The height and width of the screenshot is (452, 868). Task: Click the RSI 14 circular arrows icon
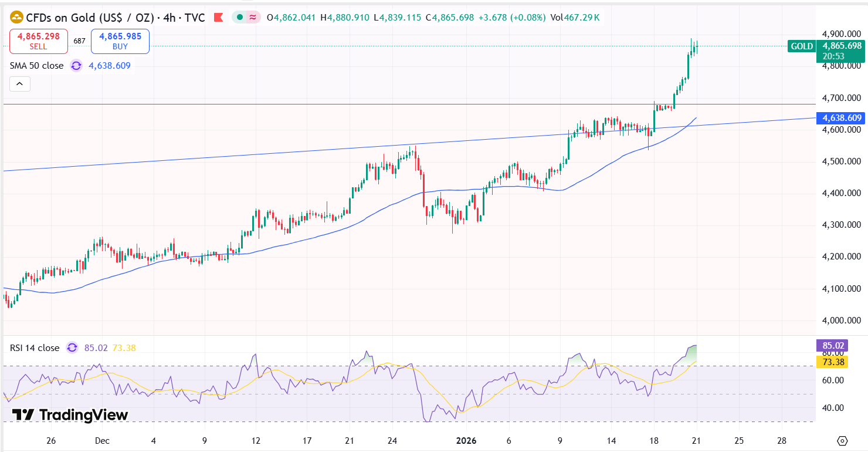pos(71,348)
